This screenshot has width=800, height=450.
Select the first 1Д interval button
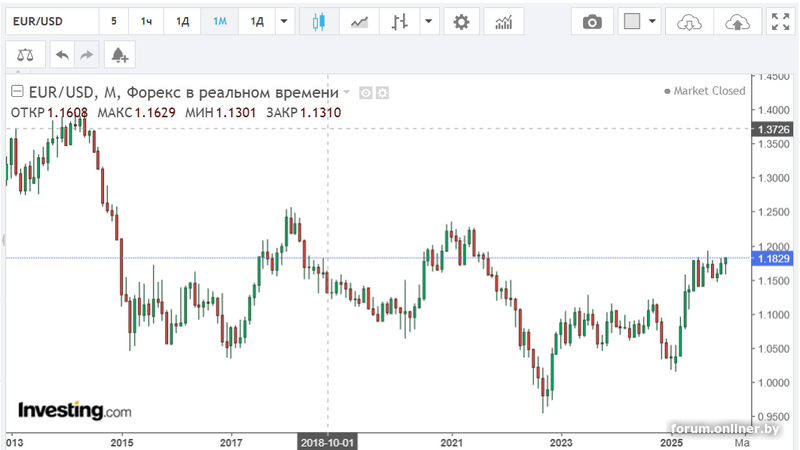(x=183, y=21)
